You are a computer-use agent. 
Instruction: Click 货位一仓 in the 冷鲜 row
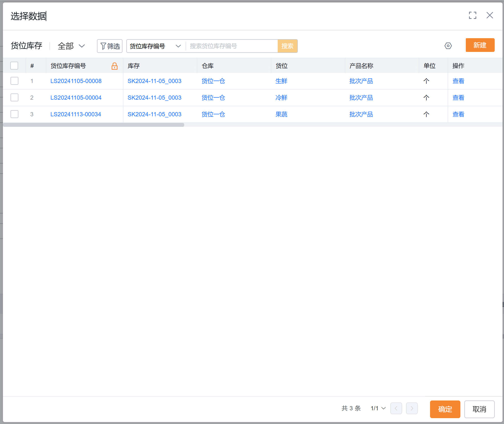pyautogui.click(x=213, y=98)
